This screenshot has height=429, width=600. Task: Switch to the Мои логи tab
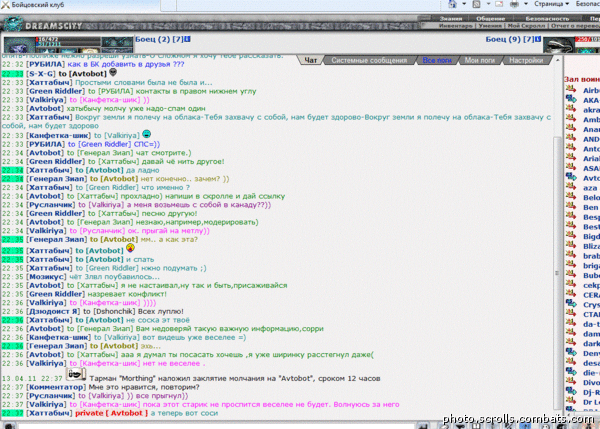480,60
